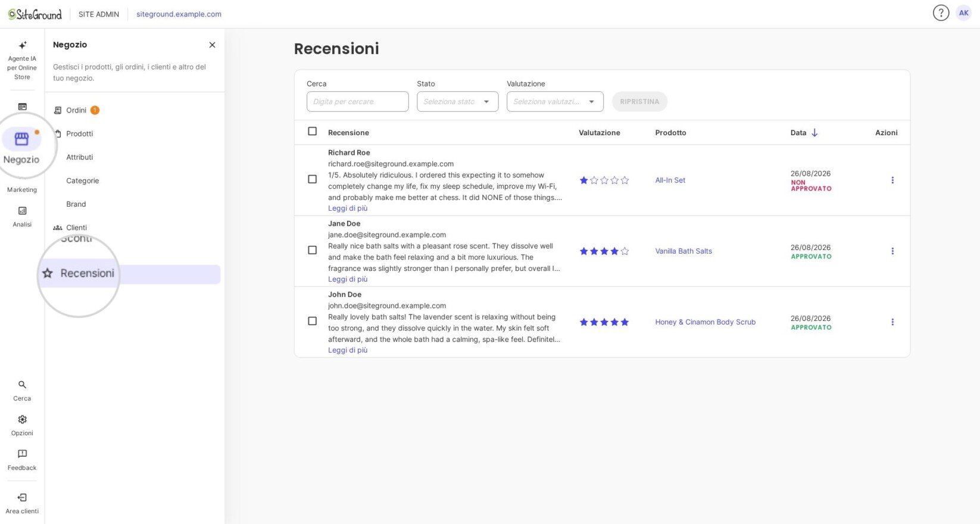Check the Jane Doe review checkbox
This screenshot has width=980, height=524.
(312, 250)
